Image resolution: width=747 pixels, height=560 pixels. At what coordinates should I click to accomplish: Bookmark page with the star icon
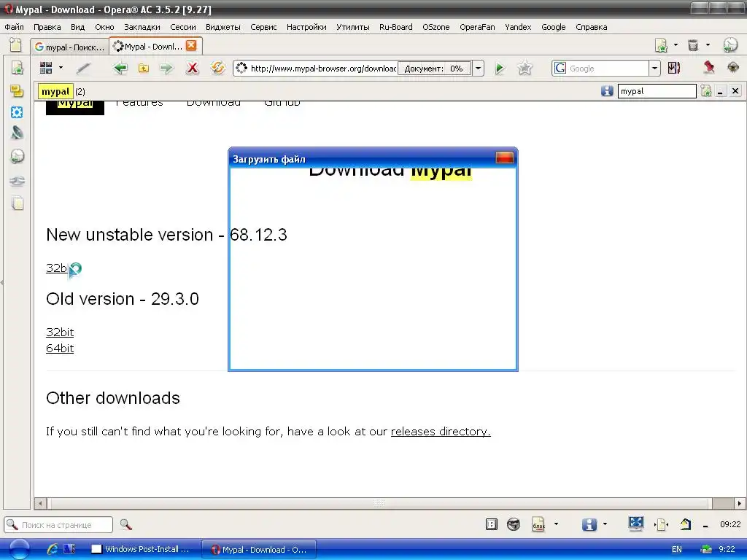(x=525, y=68)
